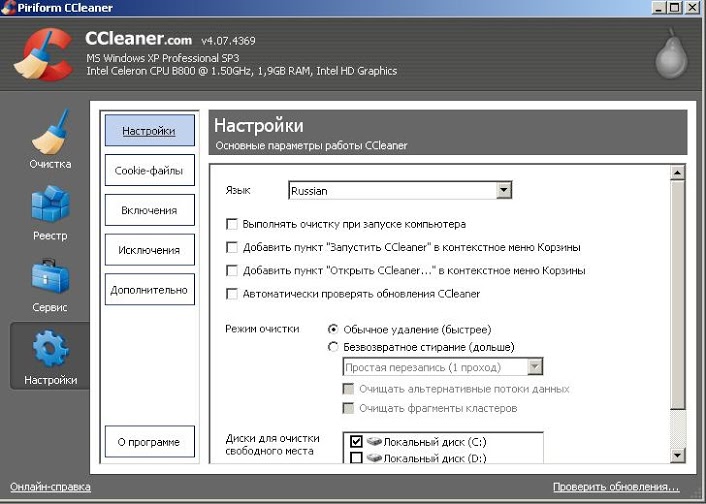Minimize the Piriform CCleaner window
This screenshot has width=706, height=504.
click(659, 8)
